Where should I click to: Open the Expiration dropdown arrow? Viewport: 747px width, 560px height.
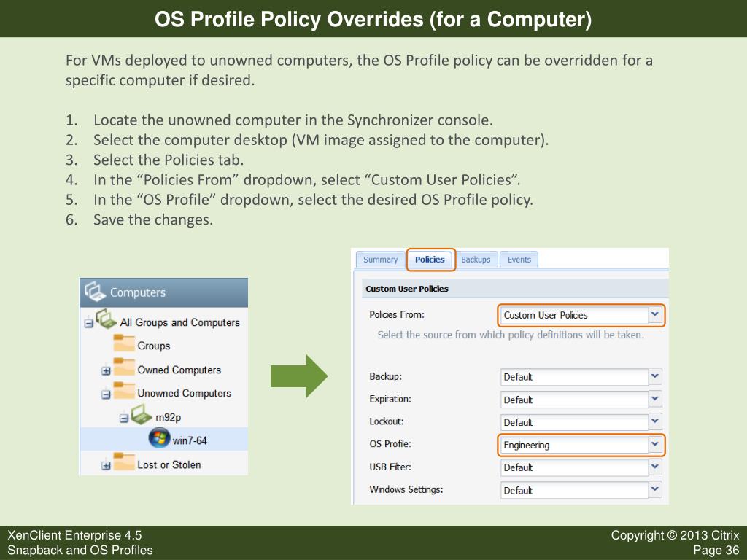655,399
